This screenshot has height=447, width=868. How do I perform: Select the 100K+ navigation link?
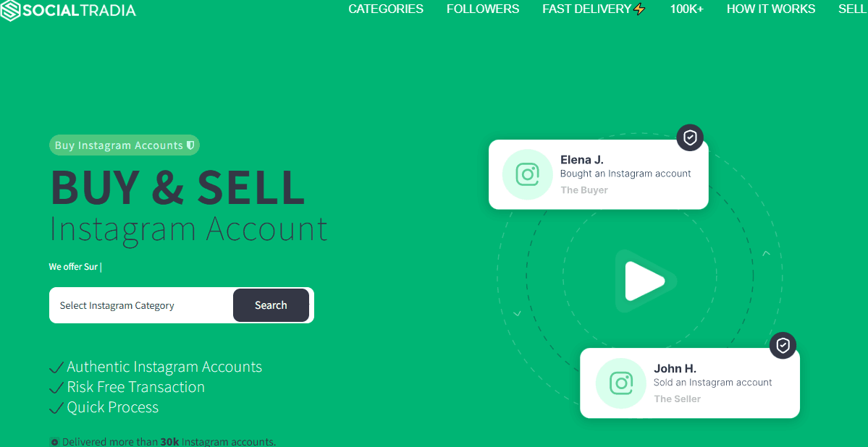point(686,9)
